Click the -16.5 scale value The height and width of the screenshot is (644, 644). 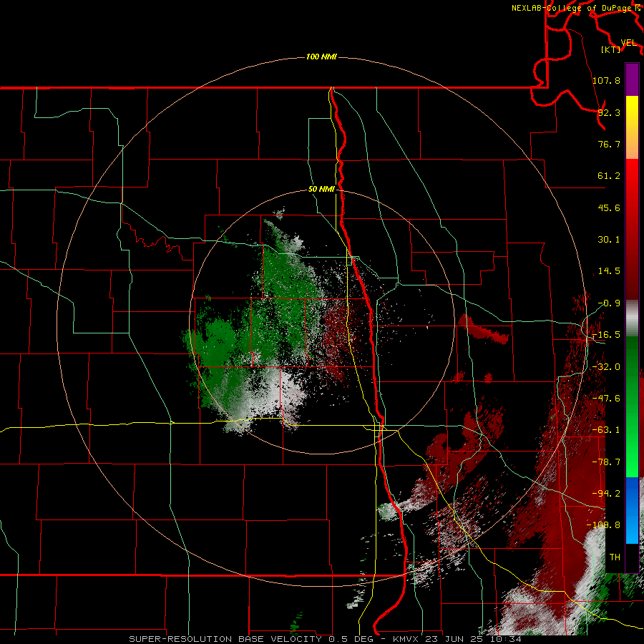[606, 335]
